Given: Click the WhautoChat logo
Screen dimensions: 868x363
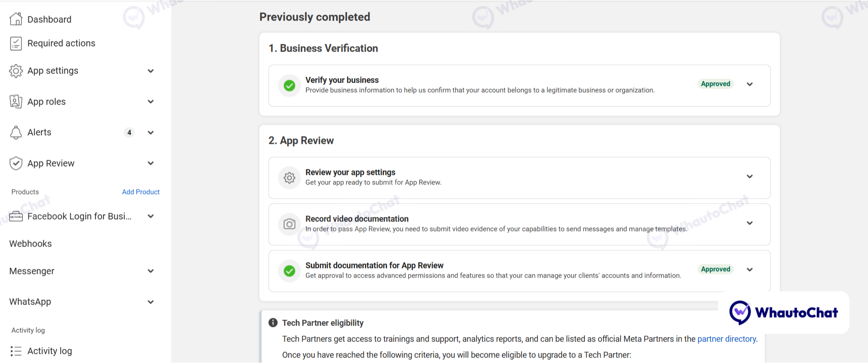Looking at the screenshot, I should (x=784, y=313).
